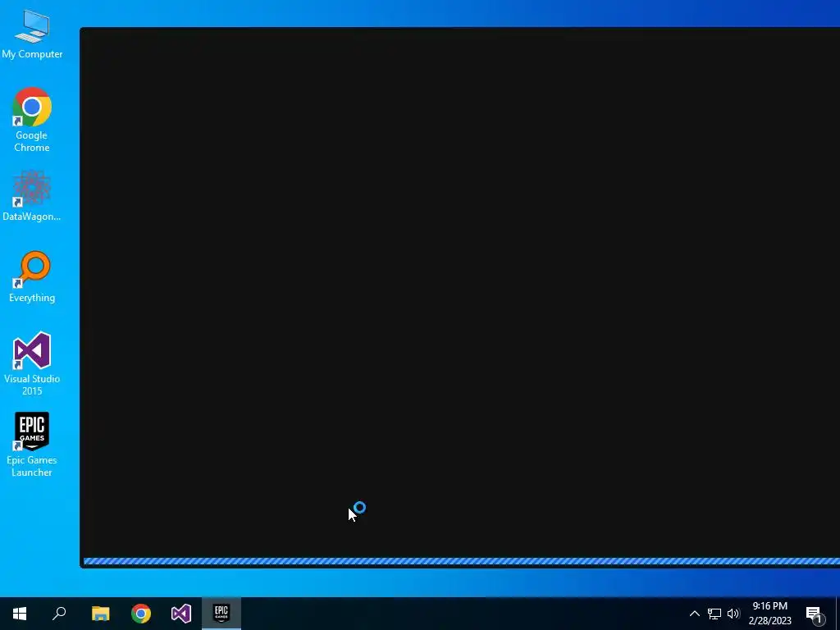This screenshot has height=630, width=840.
Task: Open the network status tray icon
Action: [x=714, y=614]
